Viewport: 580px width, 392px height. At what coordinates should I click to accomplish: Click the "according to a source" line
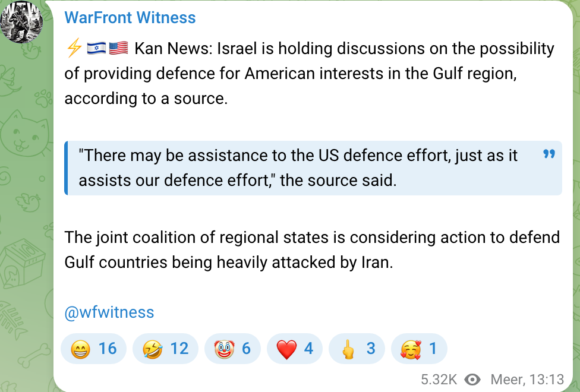click(x=146, y=98)
